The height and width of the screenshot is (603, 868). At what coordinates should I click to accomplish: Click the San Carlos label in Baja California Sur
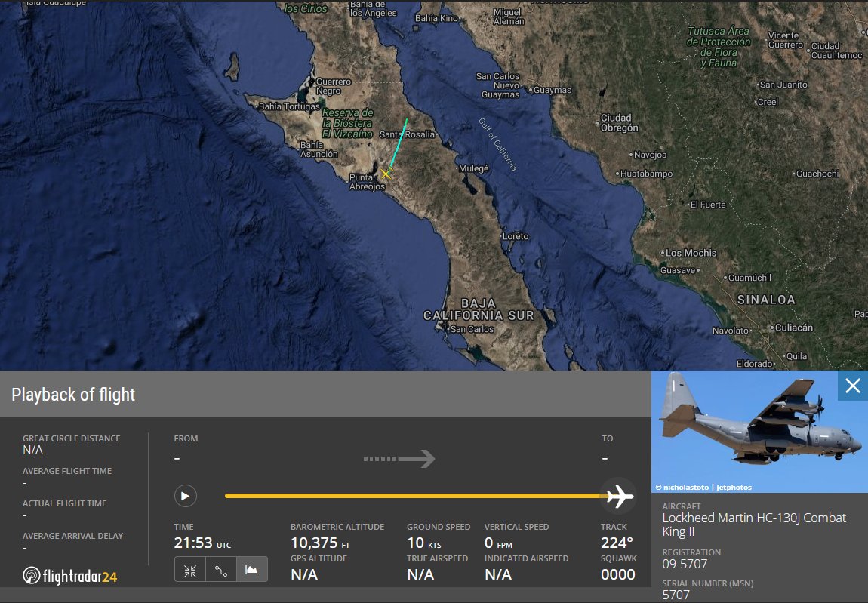tap(472, 329)
